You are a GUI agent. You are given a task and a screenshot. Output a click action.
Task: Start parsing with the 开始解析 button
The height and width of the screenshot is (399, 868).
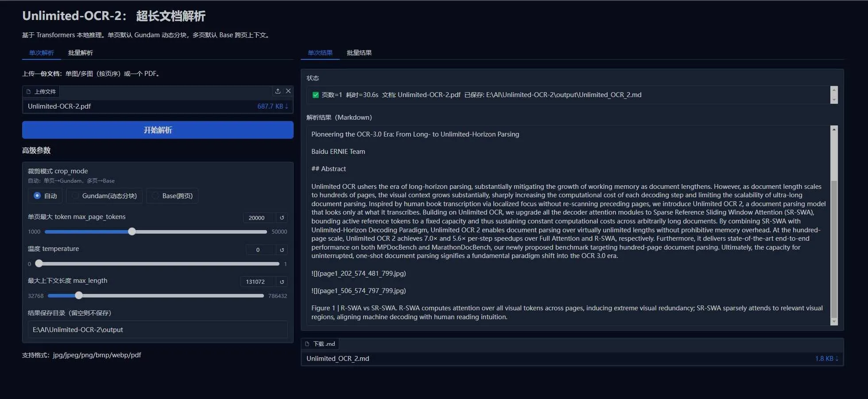click(158, 130)
